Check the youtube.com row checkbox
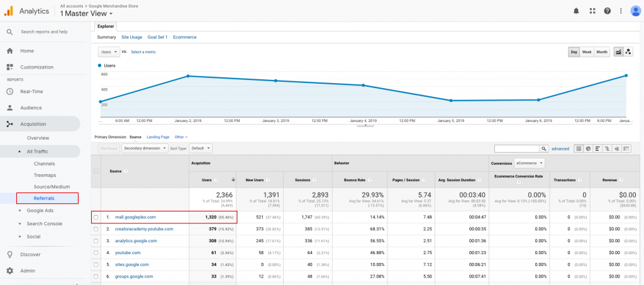This screenshot has height=285, width=644. click(x=96, y=253)
